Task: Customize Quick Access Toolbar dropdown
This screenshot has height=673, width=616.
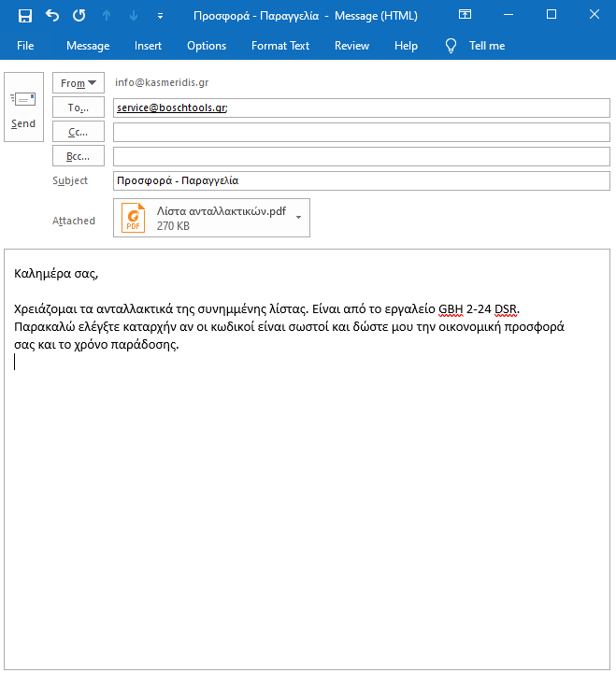Action: click(x=160, y=16)
